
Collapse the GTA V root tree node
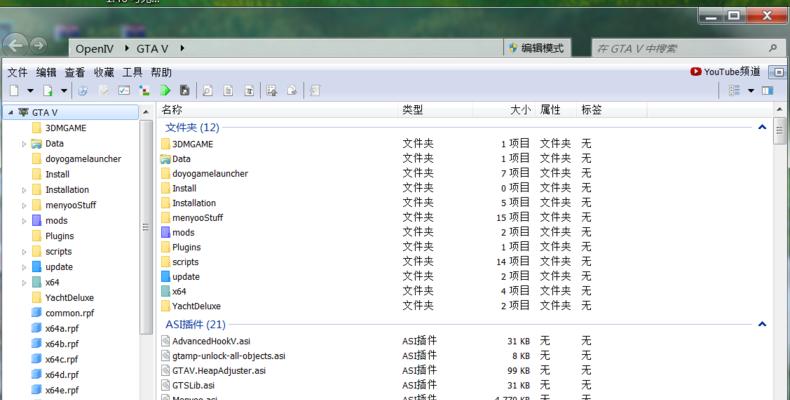coord(11,112)
